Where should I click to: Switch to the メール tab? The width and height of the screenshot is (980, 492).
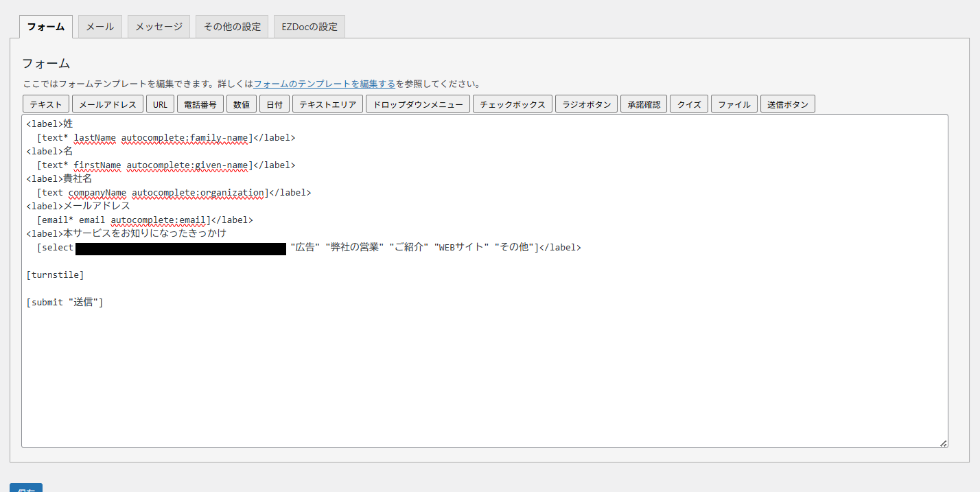(x=100, y=27)
